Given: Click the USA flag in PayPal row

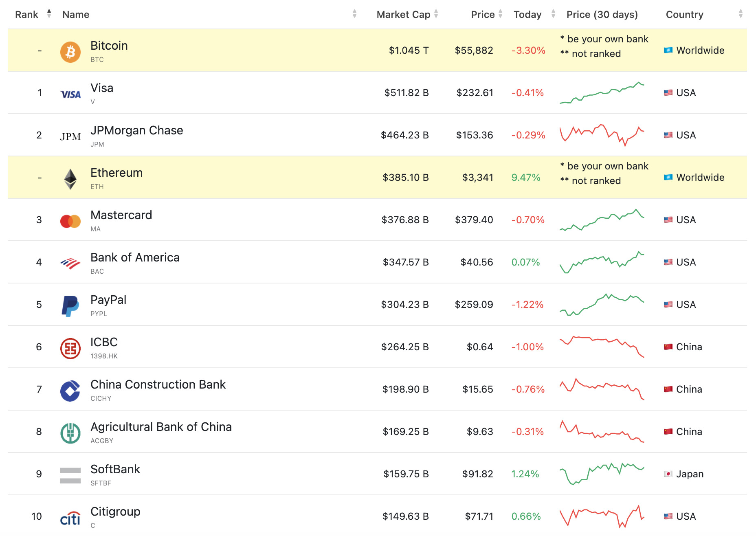Looking at the screenshot, I should click(x=668, y=305).
